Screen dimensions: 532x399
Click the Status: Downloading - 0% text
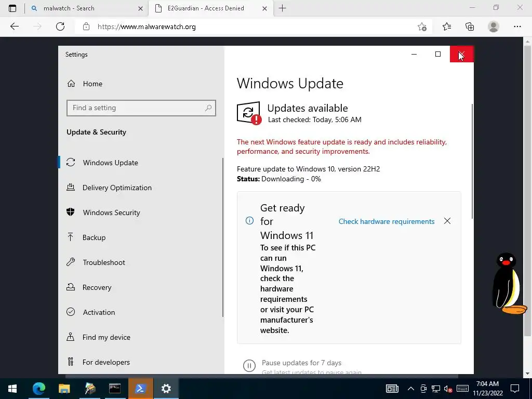[x=279, y=179]
